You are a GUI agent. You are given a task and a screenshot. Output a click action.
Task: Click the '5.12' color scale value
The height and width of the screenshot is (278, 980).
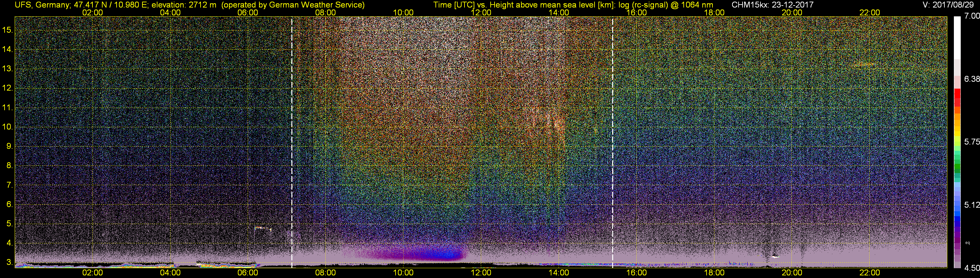pyautogui.click(x=972, y=205)
